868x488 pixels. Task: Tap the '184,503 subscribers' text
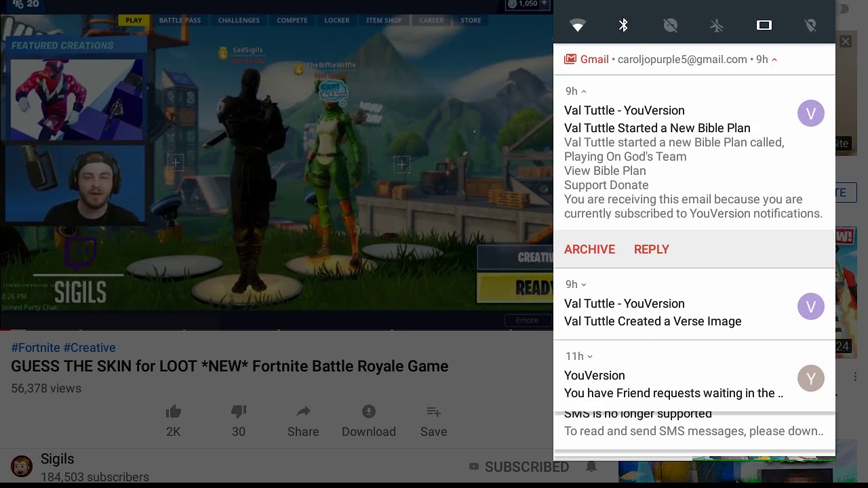[95, 477]
